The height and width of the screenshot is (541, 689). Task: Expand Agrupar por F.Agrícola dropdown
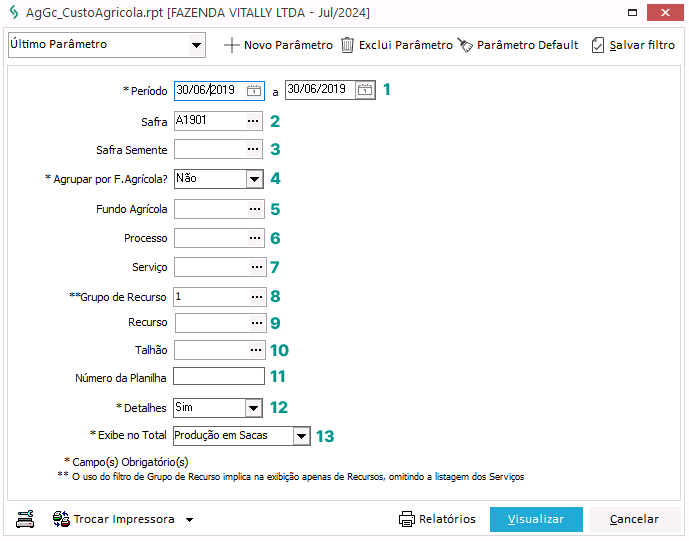254,179
